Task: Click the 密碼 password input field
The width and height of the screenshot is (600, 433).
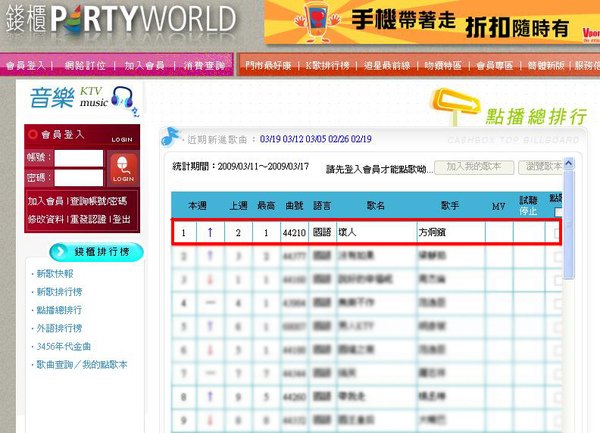Action: pyautogui.click(x=79, y=178)
